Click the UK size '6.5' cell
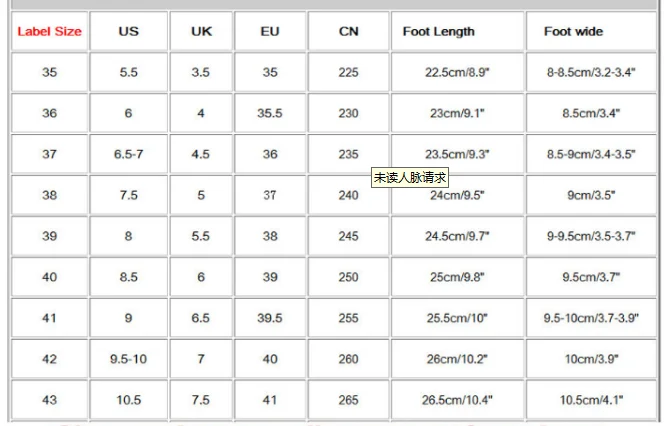The height and width of the screenshot is (426, 664). pos(201,318)
